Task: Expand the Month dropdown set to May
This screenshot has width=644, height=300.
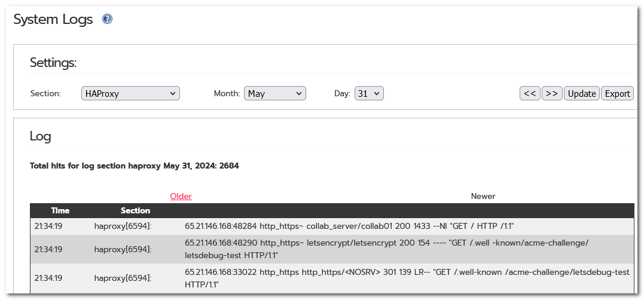Action: [275, 93]
